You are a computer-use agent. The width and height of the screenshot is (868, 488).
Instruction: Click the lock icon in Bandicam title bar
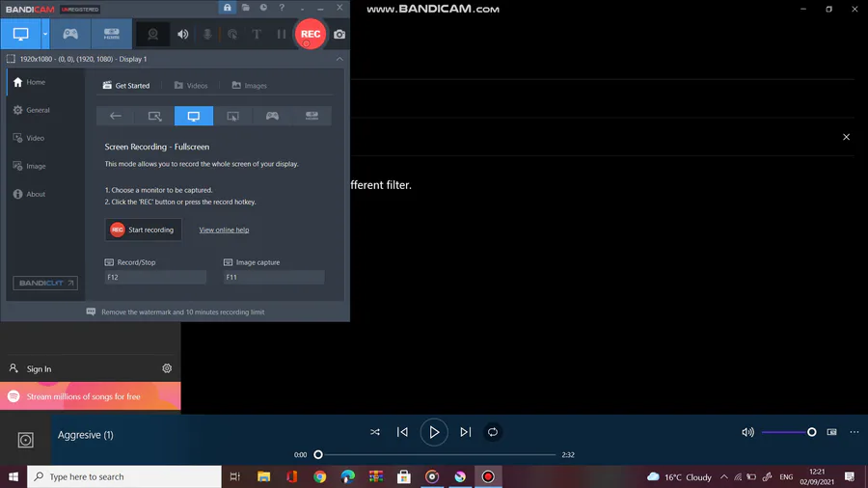pos(227,8)
